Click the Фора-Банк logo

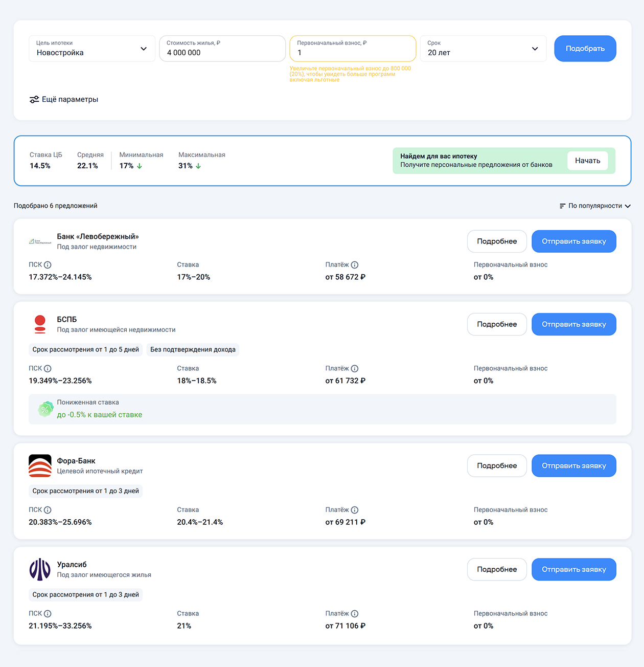click(x=40, y=465)
